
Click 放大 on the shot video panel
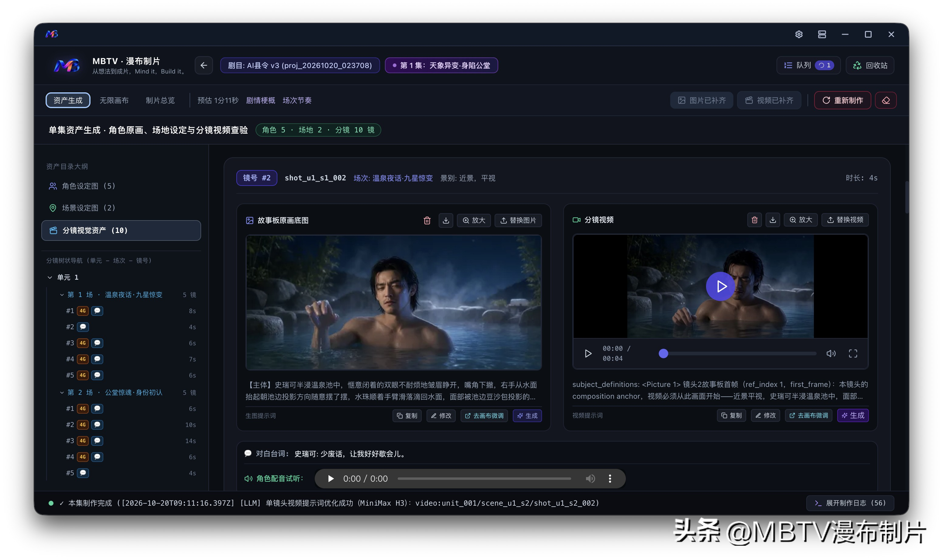click(x=801, y=220)
